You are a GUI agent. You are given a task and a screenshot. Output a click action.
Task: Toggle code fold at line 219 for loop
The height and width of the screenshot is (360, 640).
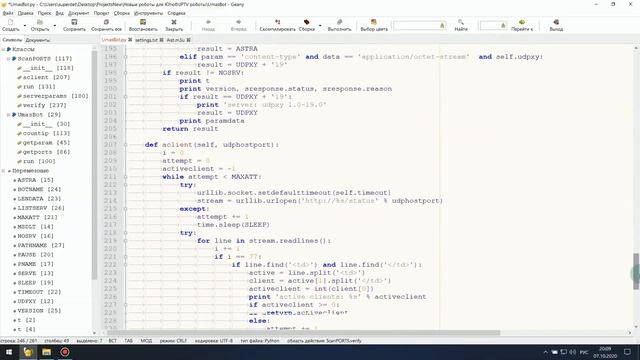tap(126, 241)
